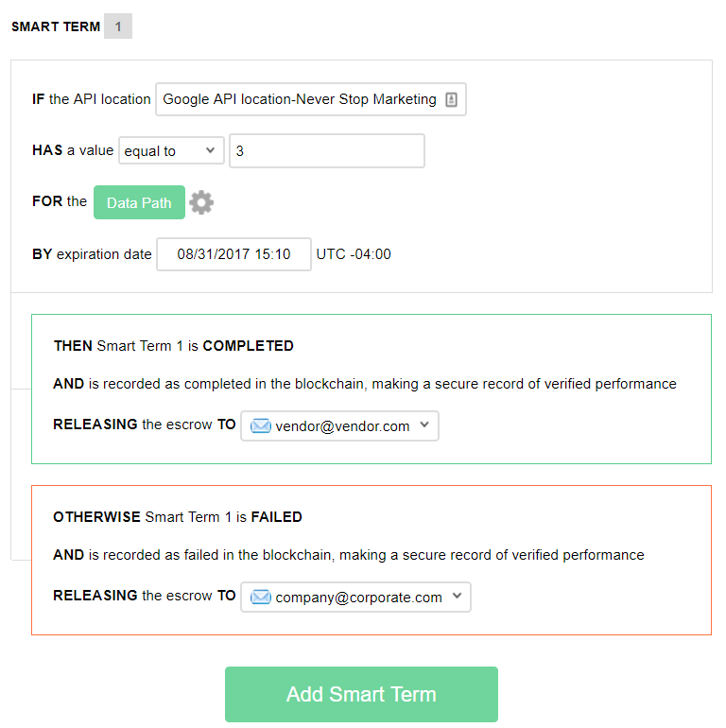Click the SMART TERM heading label
The image size is (726, 728).
(x=56, y=26)
